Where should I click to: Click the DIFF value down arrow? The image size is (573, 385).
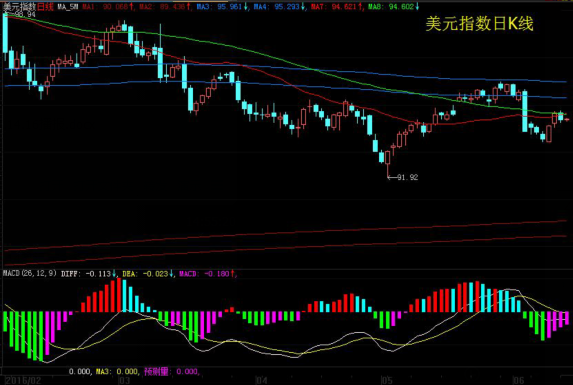point(114,274)
